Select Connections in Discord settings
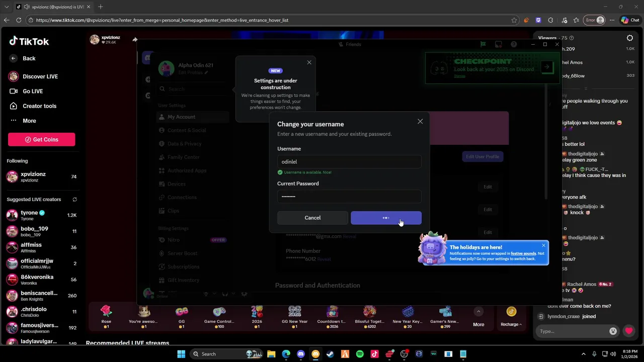The width and height of the screenshot is (644, 362). pos(192,198)
